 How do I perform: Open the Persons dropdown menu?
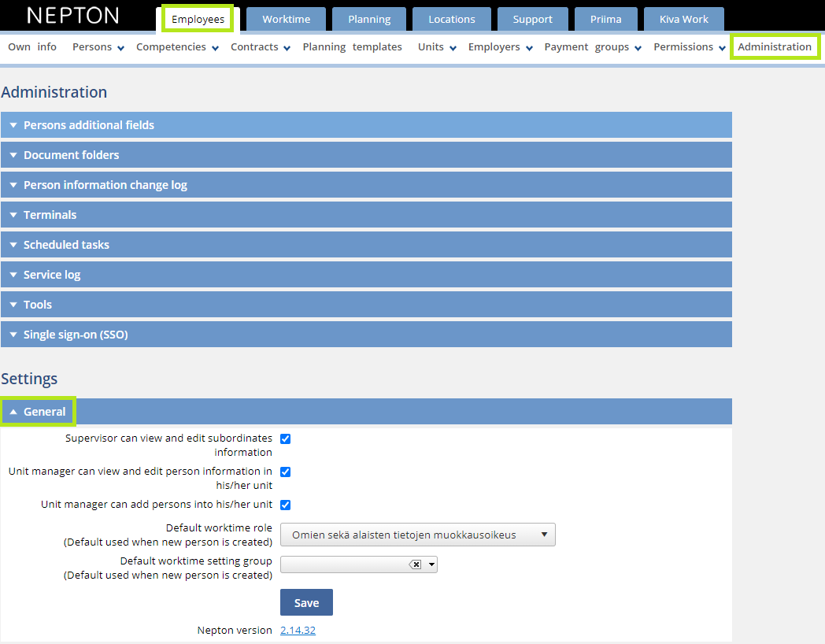(x=98, y=46)
